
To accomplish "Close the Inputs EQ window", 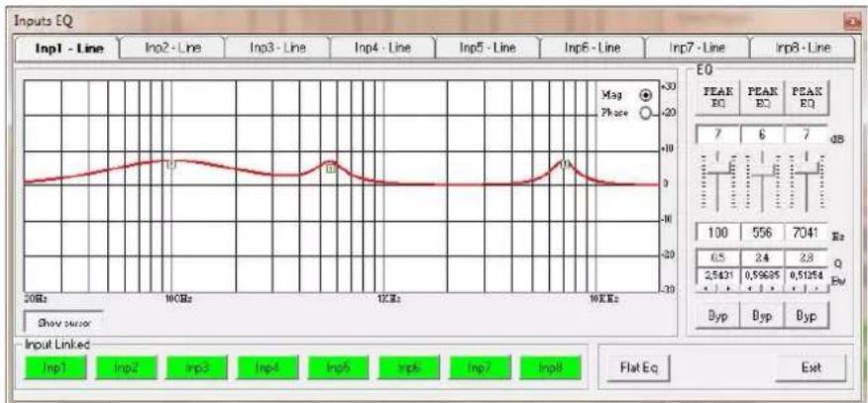I will (x=850, y=22).
